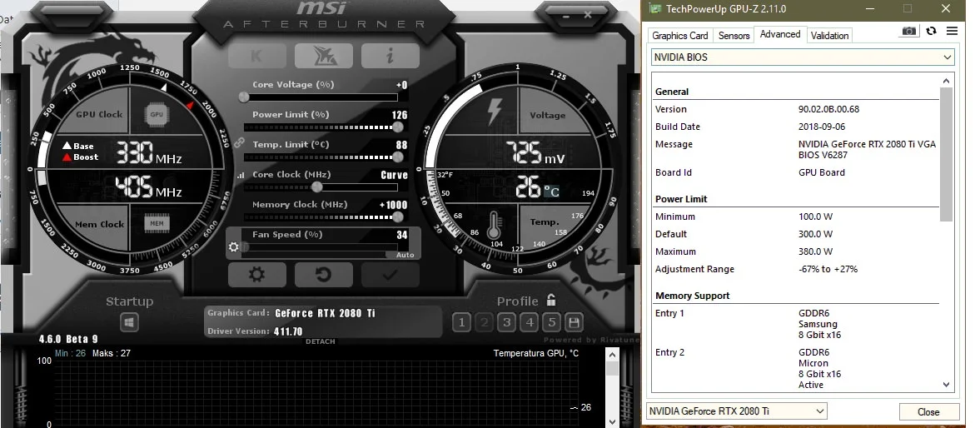The image size is (980, 428).
Task: Open the GPU-Z hamburger menu
Action: [x=952, y=31]
